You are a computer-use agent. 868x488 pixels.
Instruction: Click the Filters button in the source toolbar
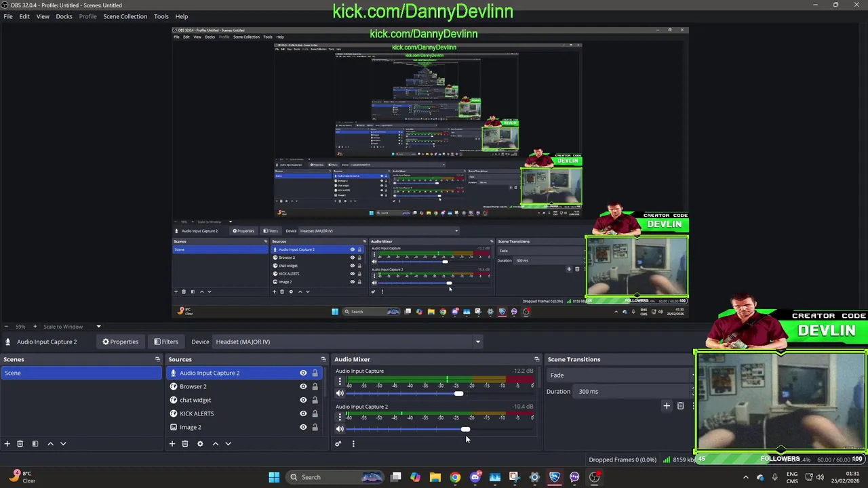166,342
